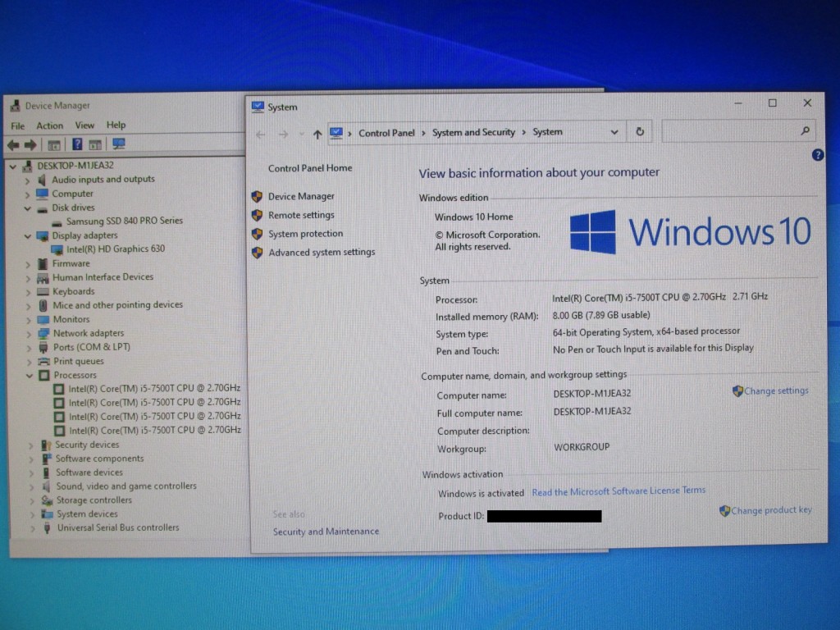Click the Keyboards category icon
This screenshot has width=840, height=630.
pos(43,292)
